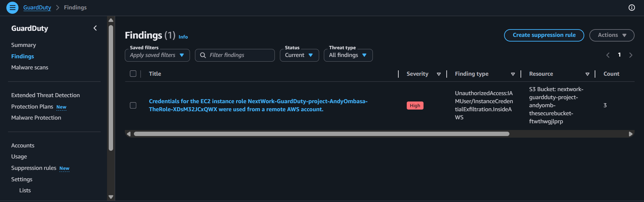The height and width of the screenshot is (202, 644).
Task: Go to next page of findings
Action: click(631, 55)
